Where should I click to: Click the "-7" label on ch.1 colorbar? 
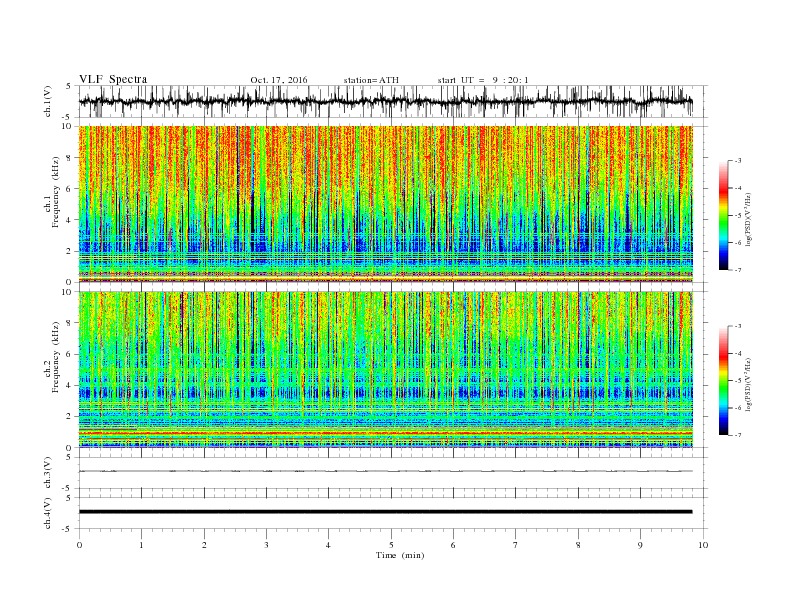[737, 270]
